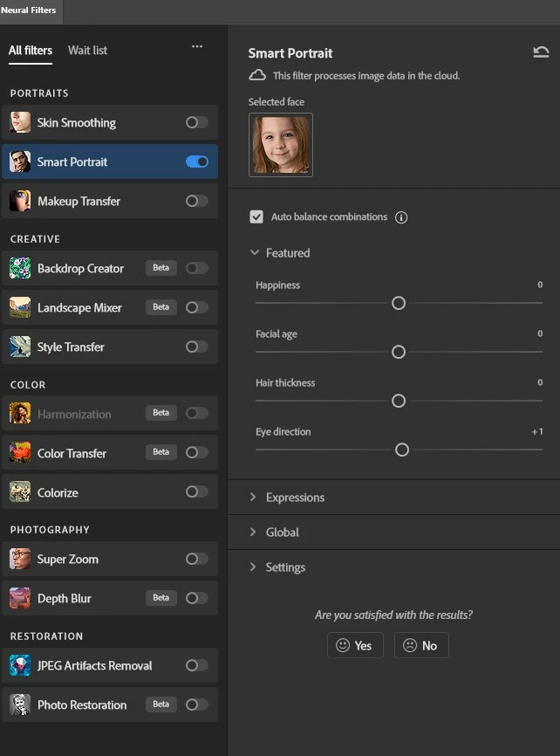Click the Skin Smoothing filter thumbnail icon
Image resolution: width=560 pixels, height=756 pixels.
[20, 122]
